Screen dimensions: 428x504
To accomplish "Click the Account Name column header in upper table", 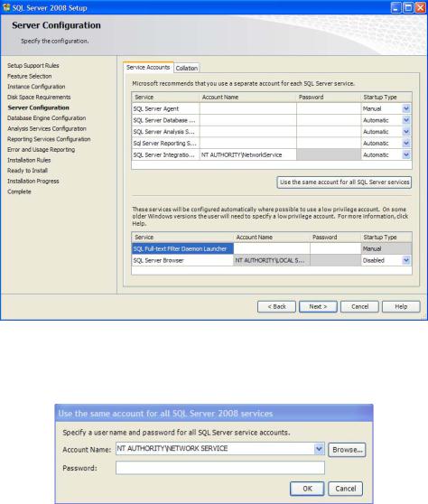I will (247, 97).
